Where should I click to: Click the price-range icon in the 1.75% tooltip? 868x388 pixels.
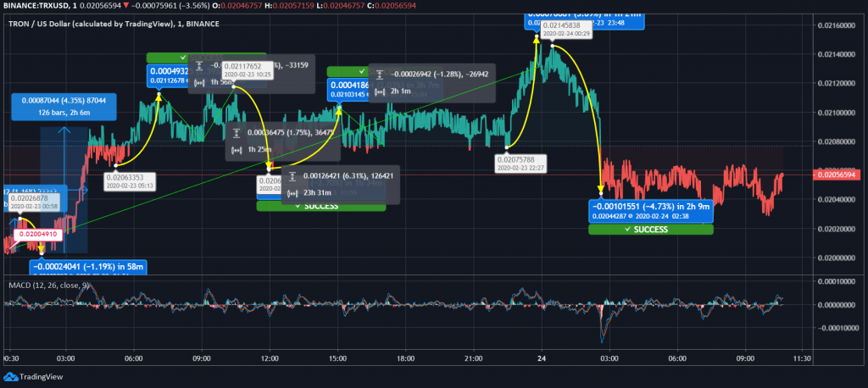236,133
